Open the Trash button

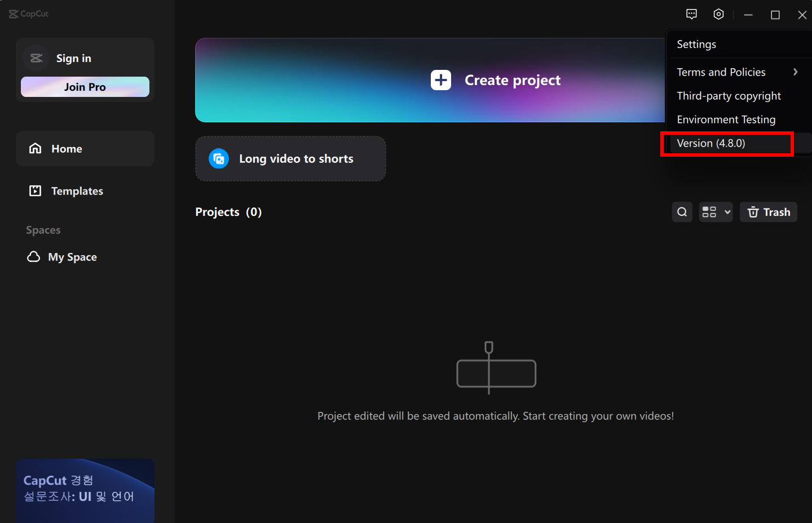pyautogui.click(x=769, y=212)
